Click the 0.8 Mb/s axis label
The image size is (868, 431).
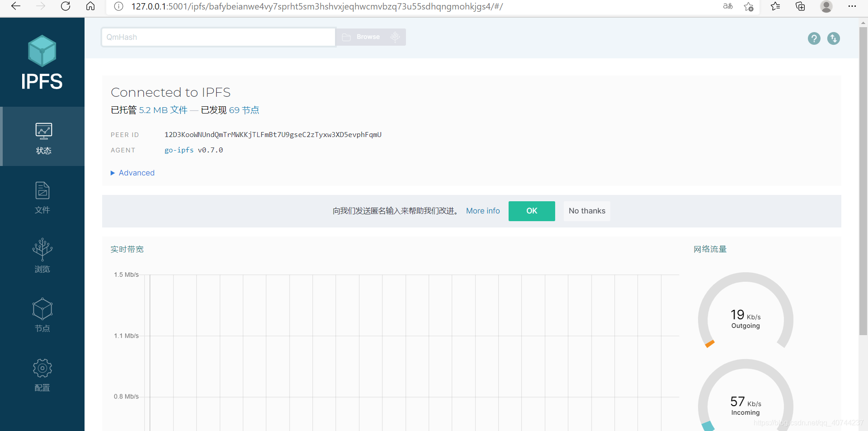tap(126, 397)
